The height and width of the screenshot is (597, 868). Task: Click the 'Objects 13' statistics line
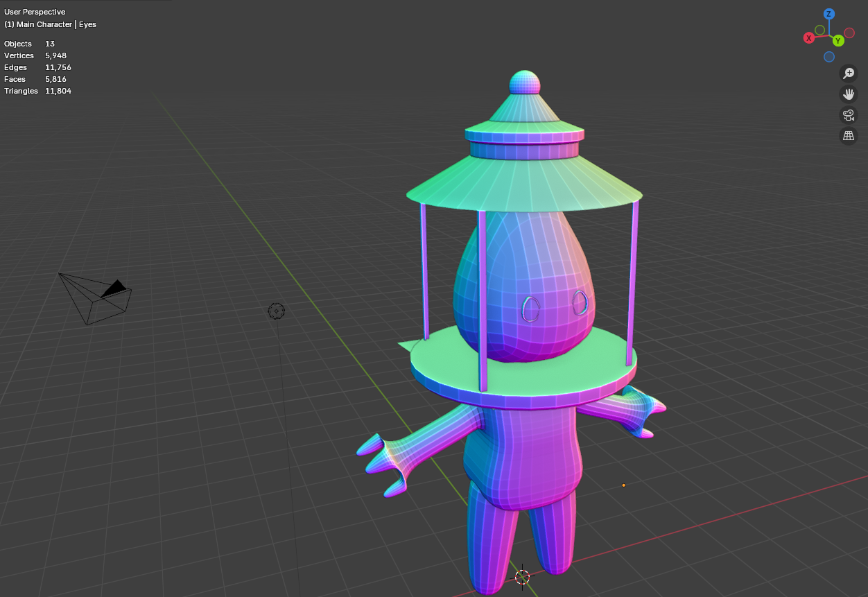coord(29,44)
